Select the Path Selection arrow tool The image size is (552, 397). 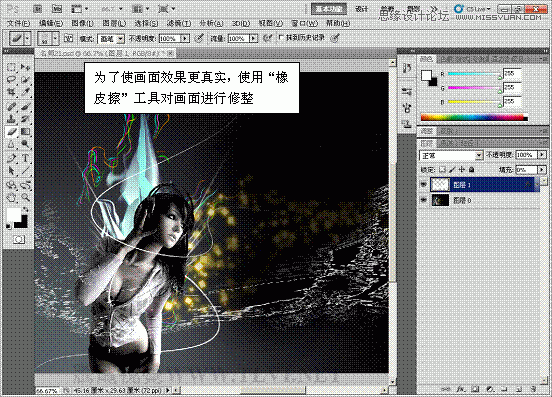pyautogui.click(x=12, y=171)
